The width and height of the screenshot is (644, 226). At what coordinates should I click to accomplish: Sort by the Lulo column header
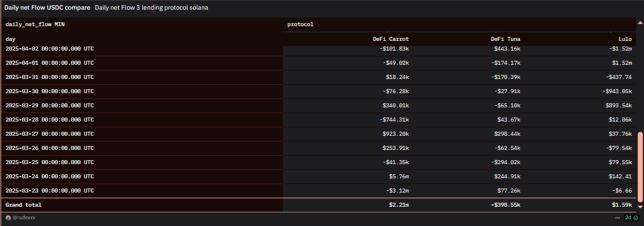625,39
